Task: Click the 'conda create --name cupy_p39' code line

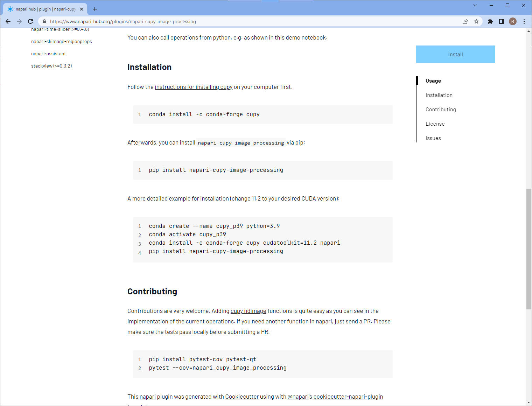Action: 215,226
